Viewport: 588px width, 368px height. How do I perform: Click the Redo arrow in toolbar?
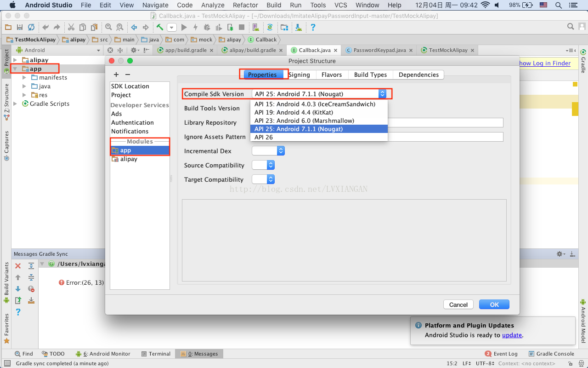[57, 27]
